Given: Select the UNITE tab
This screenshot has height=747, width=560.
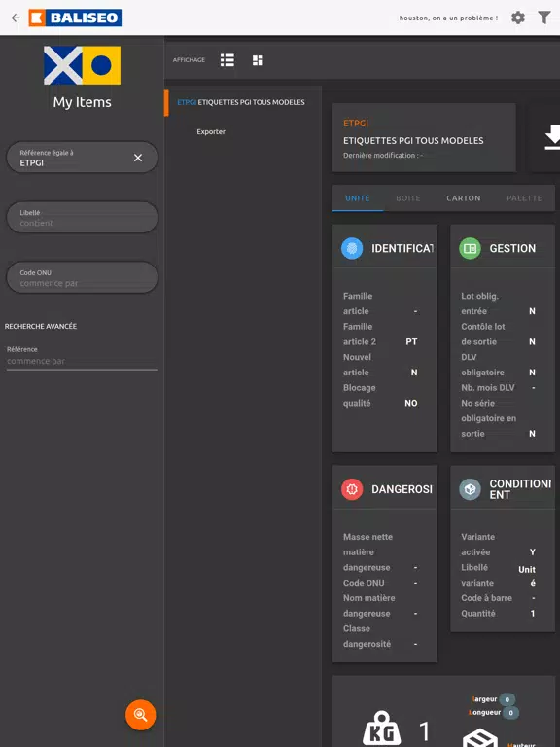Looking at the screenshot, I should click(358, 198).
